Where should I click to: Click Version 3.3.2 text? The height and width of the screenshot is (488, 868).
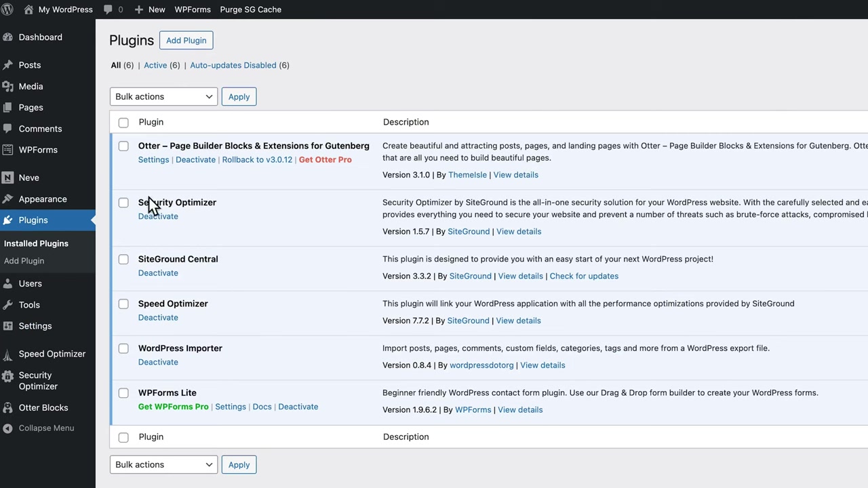click(x=406, y=276)
